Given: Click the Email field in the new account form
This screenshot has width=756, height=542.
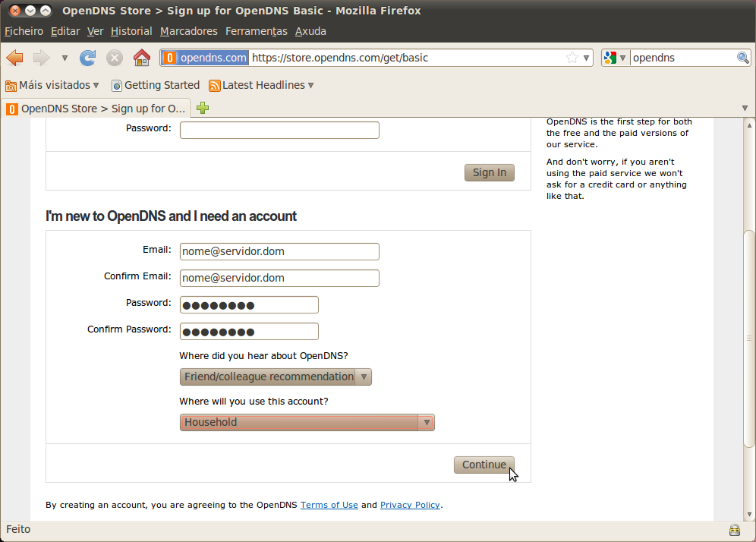Looking at the screenshot, I should pos(279,251).
